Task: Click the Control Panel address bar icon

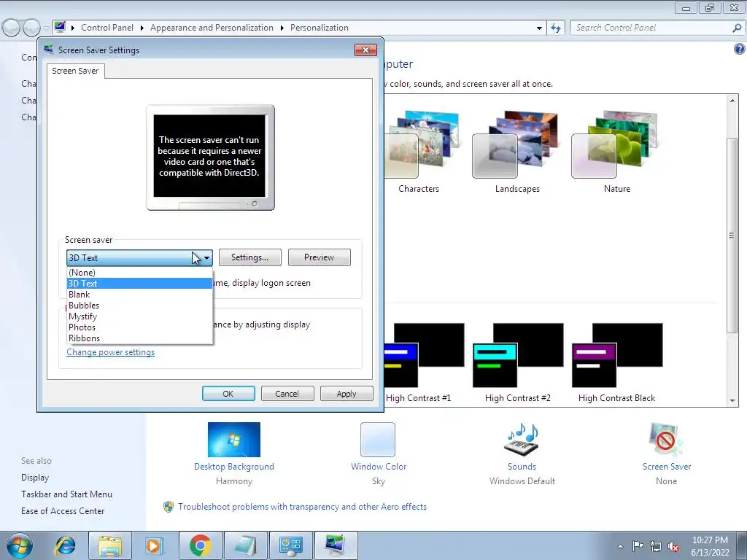Action: coord(60,27)
